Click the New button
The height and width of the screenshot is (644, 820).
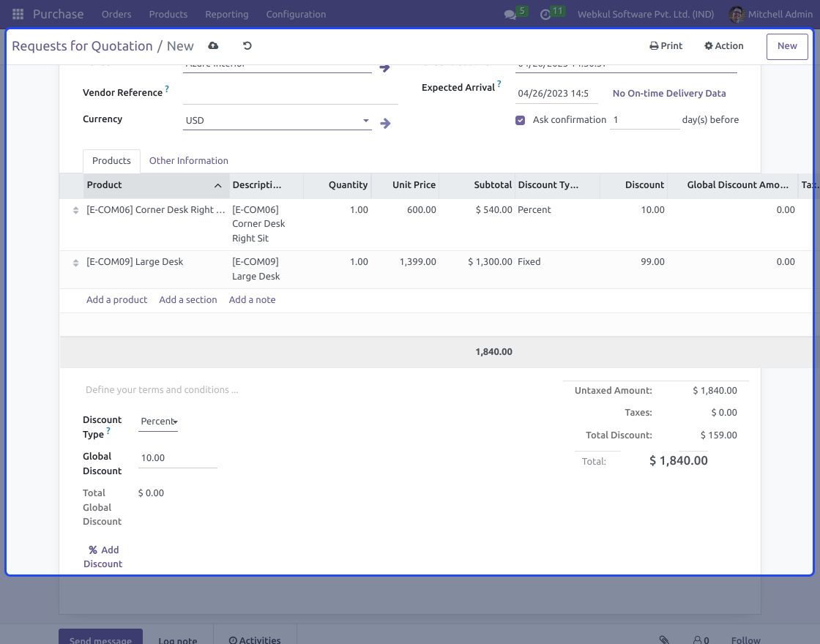pos(787,46)
